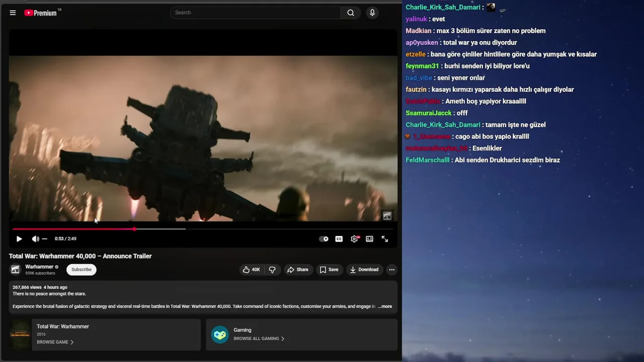Save the video to a playlist
Image resolution: width=644 pixels, height=362 pixels.
[x=329, y=269]
